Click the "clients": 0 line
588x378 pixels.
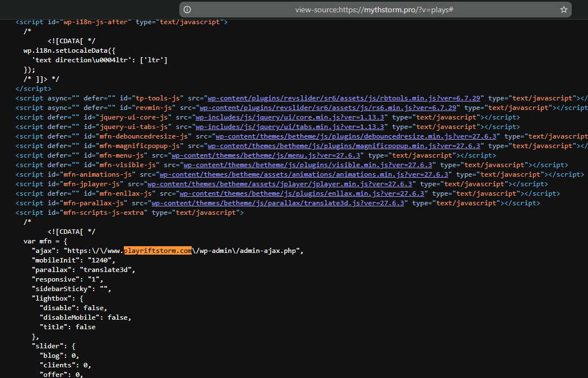(65, 365)
